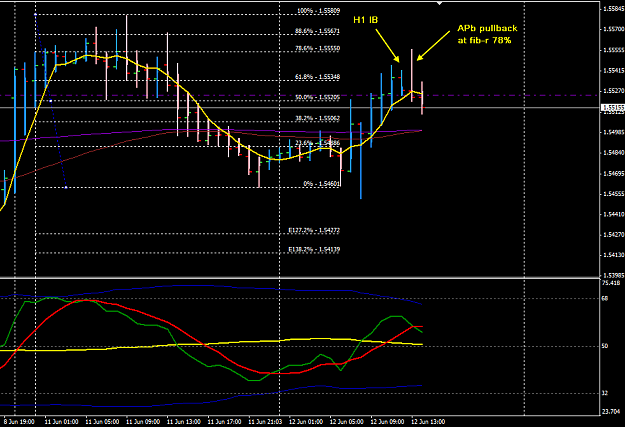Click the '11 Jun 01:00' time label
Screen dimensions: 625x427
(61, 422)
